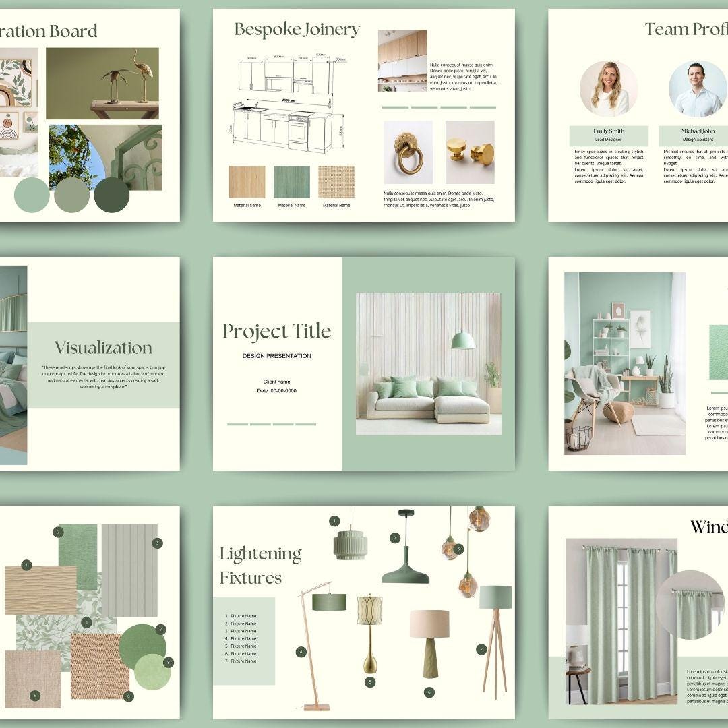Select the Fixture Name list entry number 3
728x728 pixels.
(243, 631)
